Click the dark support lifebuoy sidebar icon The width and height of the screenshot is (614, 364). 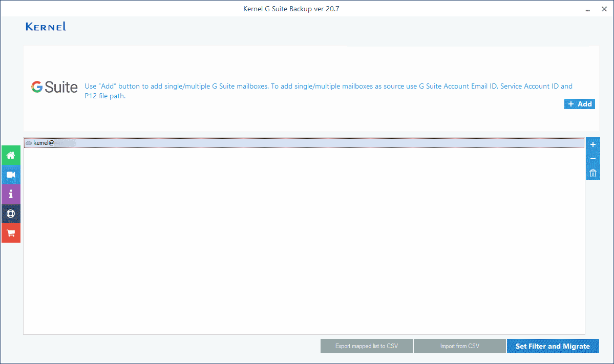click(x=11, y=213)
